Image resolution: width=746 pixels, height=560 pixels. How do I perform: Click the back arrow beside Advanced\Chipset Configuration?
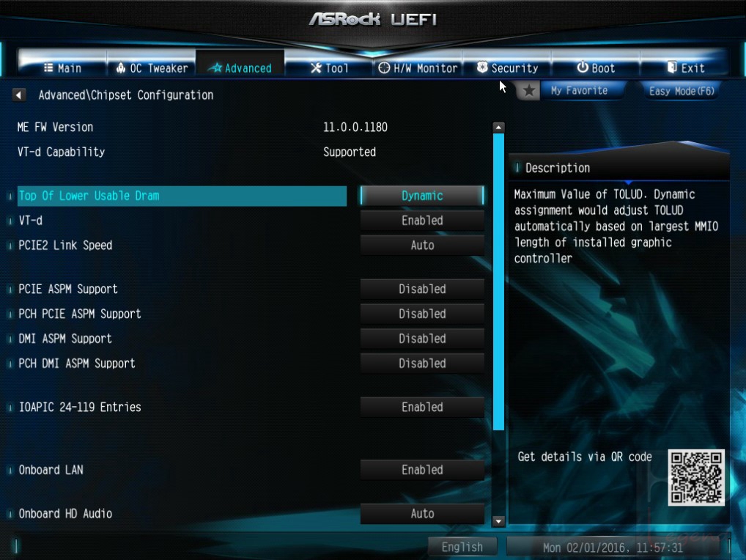point(18,95)
